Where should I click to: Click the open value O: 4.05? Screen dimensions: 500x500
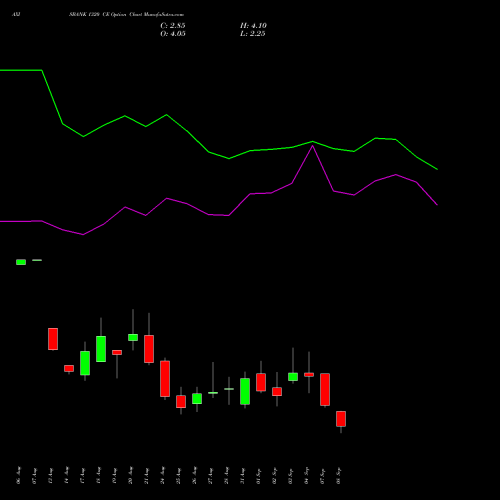click(x=173, y=34)
